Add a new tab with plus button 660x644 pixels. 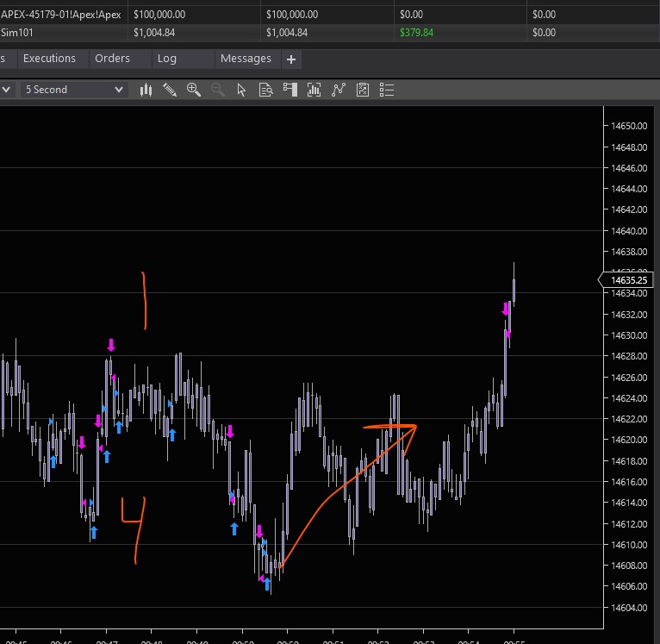coord(291,59)
